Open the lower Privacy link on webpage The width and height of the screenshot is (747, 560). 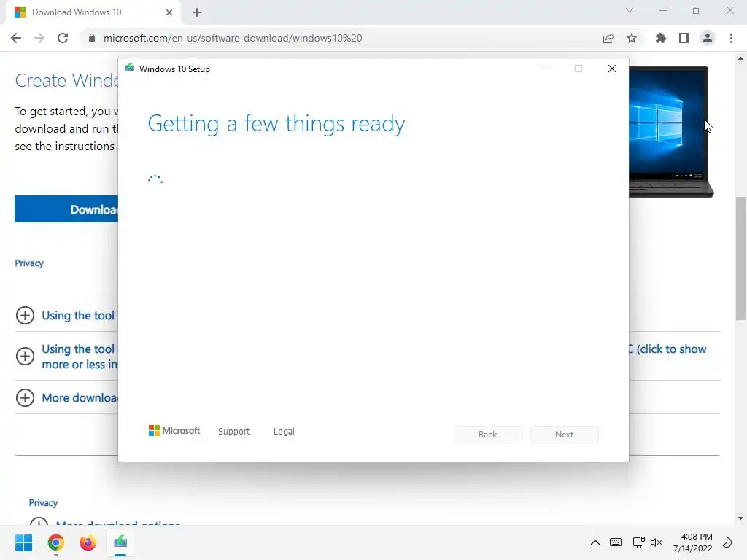pos(43,503)
